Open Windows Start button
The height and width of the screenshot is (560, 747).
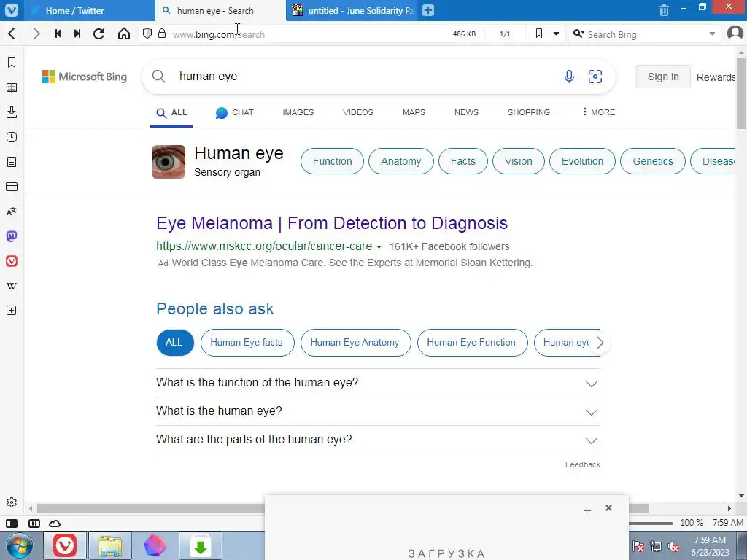[x=20, y=545]
